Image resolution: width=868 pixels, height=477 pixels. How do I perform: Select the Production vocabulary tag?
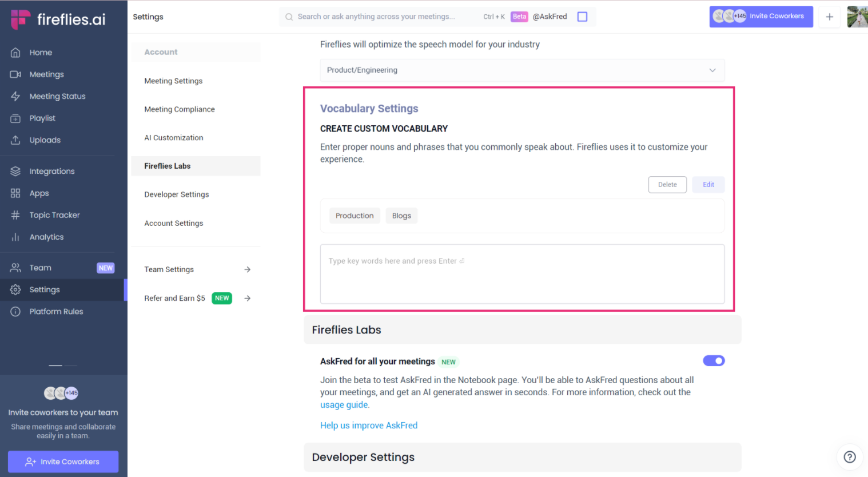pyautogui.click(x=355, y=216)
